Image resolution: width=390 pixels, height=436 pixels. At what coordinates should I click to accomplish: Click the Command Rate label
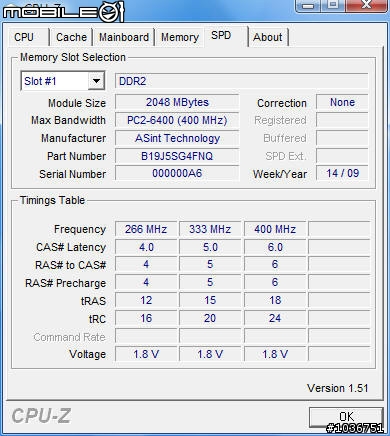[x=69, y=337]
